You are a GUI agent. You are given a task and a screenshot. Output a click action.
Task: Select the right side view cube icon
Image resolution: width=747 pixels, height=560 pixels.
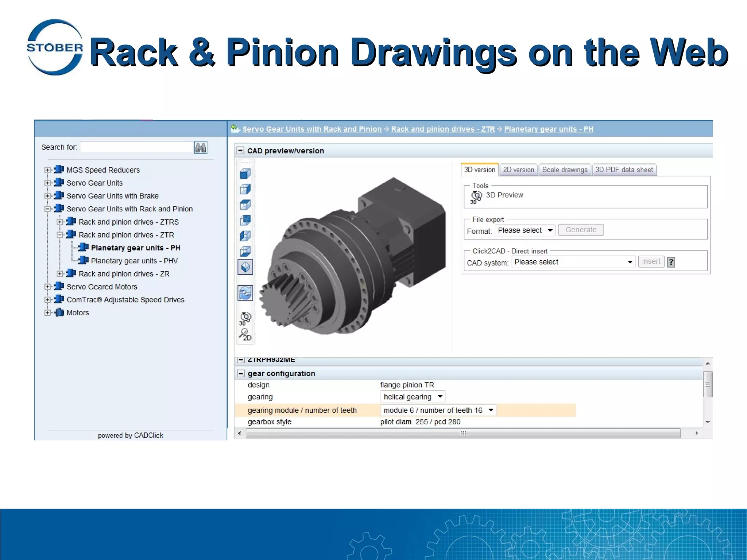click(x=245, y=189)
